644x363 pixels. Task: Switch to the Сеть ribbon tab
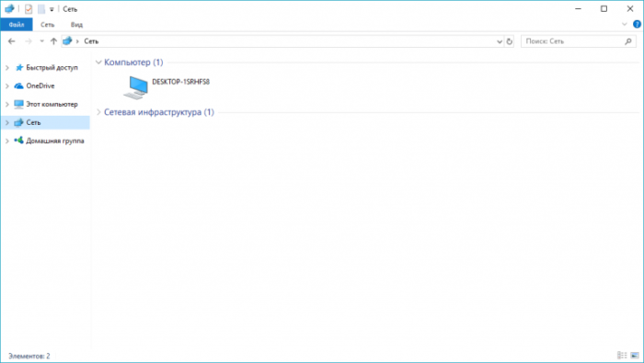click(x=47, y=25)
